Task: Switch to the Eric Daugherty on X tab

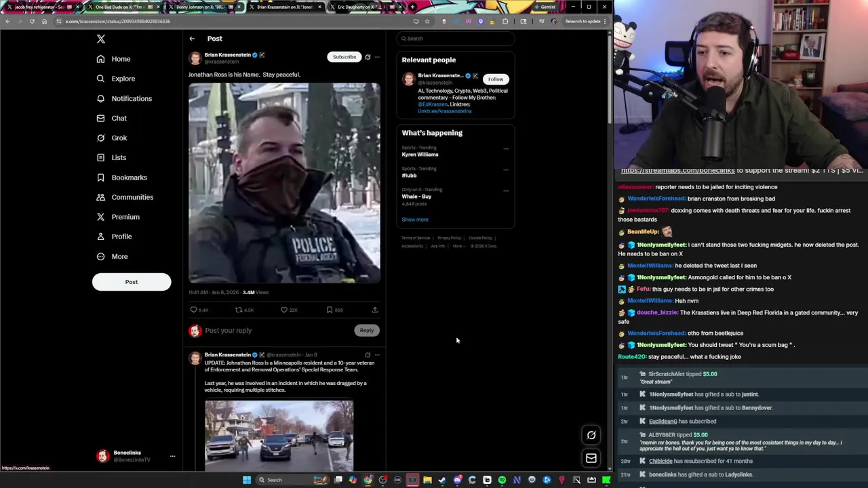Action: (x=365, y=7)
